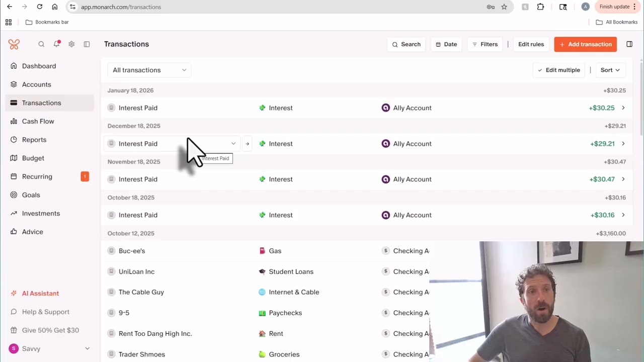The width and height of the screenshot is (644, 362).
Task: Open the All transactions dropdown
Action: tap(149, 70)
